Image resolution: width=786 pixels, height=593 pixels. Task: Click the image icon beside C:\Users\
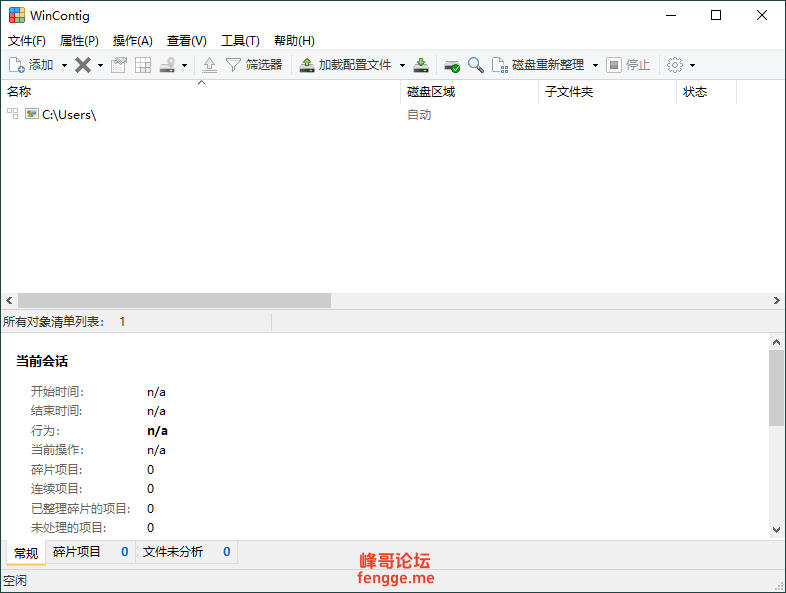(32, 114)
